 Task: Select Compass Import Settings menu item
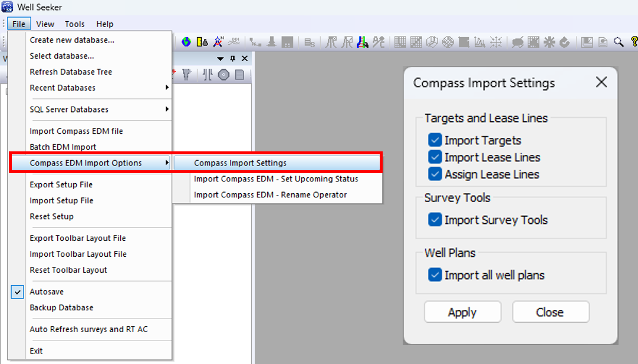pyautogui.click(x=240, y=163)
